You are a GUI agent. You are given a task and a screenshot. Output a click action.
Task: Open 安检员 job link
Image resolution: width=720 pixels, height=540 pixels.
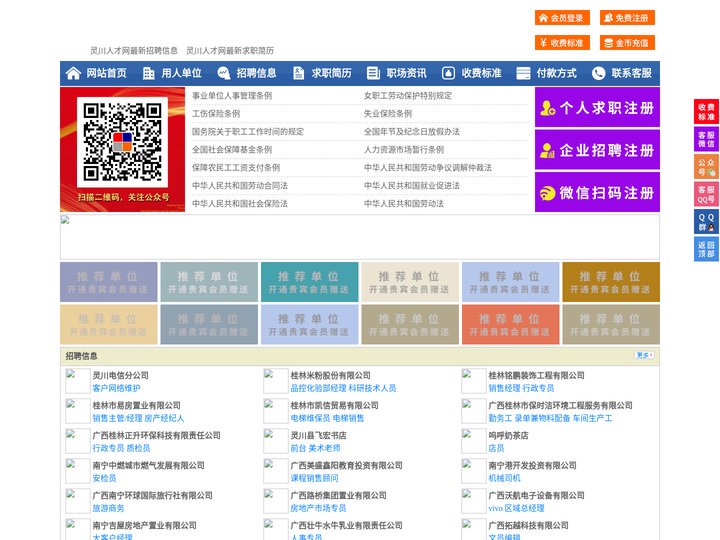[104, 478]
